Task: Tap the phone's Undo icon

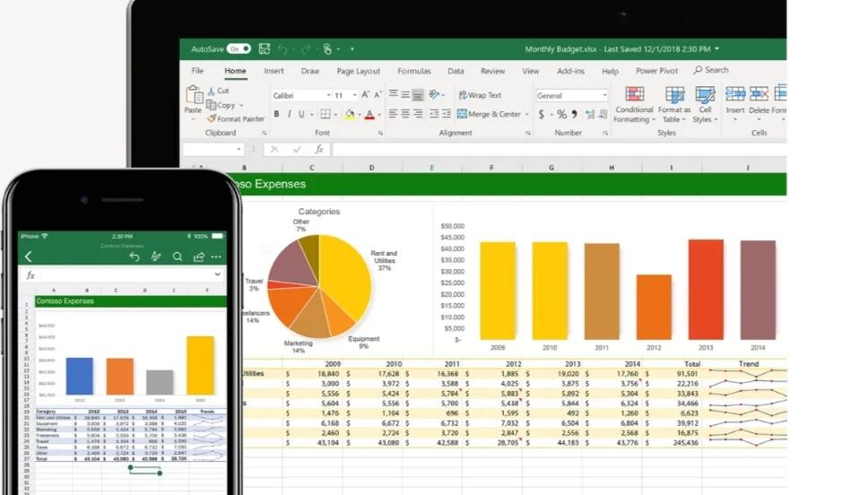Action: [x=134, y=256]
